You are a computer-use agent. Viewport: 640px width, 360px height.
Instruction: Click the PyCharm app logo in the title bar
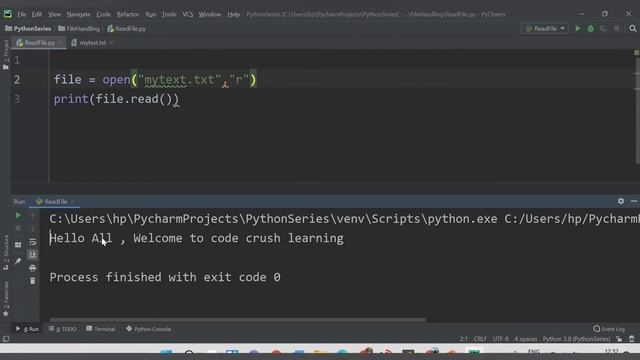click(x=8, y=14)
